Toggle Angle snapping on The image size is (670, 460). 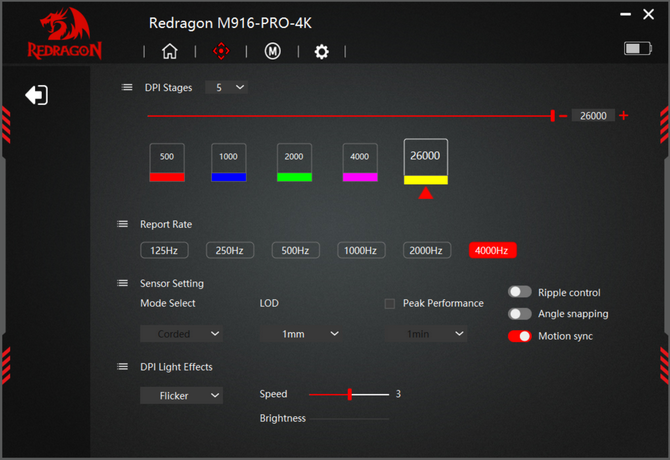click(x=520, y=314)
